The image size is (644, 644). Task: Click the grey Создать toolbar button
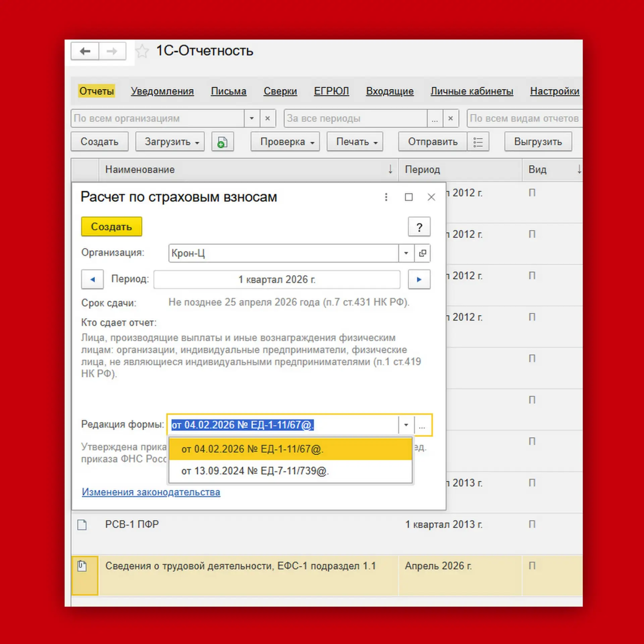[x=99, y=142]
